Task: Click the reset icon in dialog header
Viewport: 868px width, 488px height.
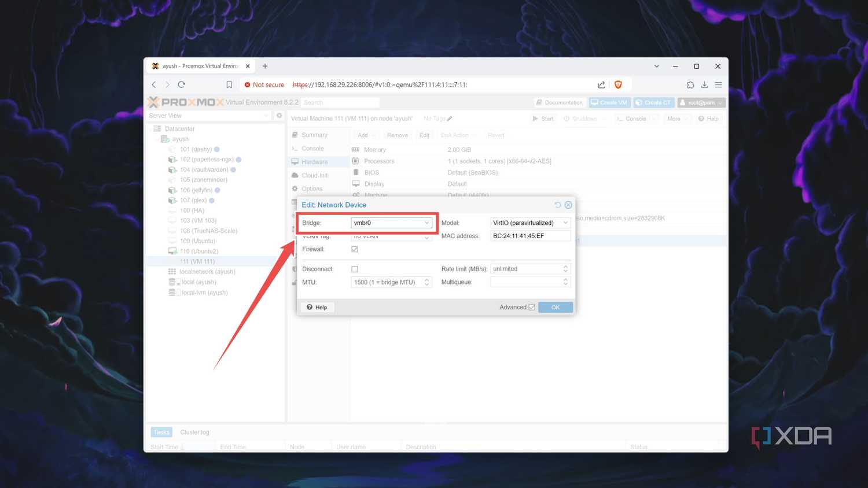Action: (558, 205)
